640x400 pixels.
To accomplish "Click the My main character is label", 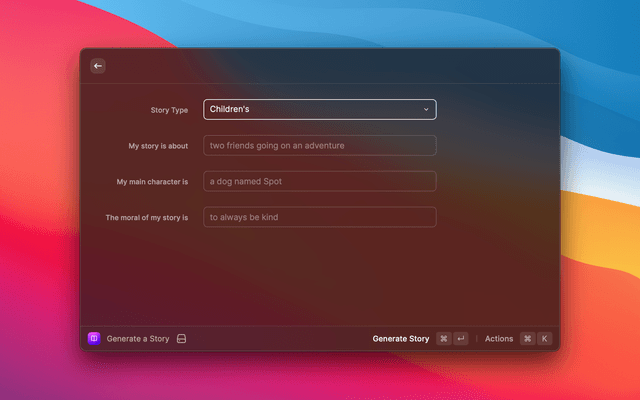I will pos(152,182).
